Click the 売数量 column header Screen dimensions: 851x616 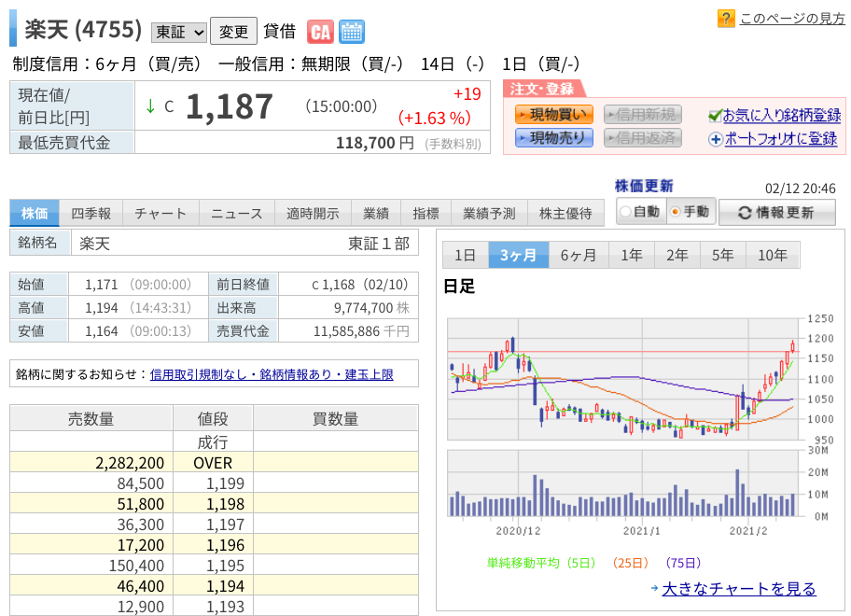coord(91,418)
